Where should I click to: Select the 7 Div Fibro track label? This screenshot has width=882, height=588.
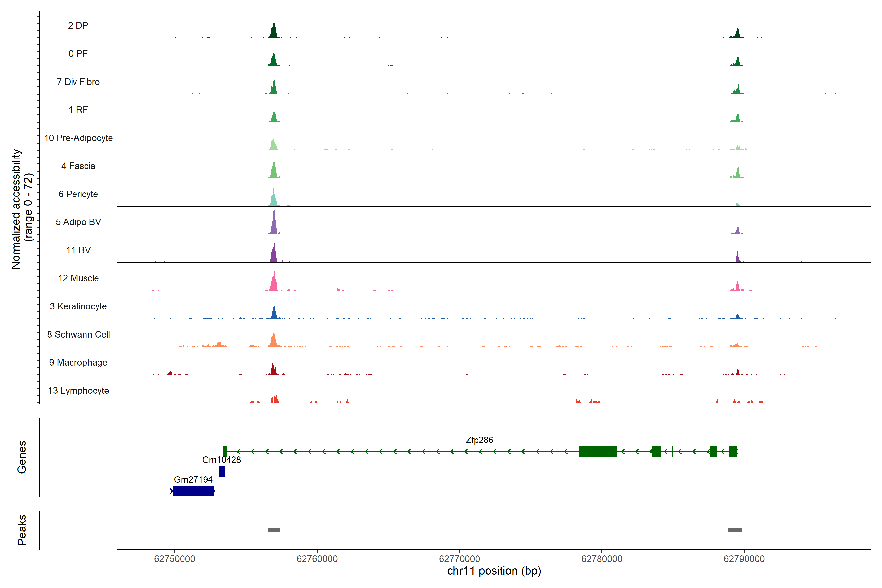pos(78,82)
